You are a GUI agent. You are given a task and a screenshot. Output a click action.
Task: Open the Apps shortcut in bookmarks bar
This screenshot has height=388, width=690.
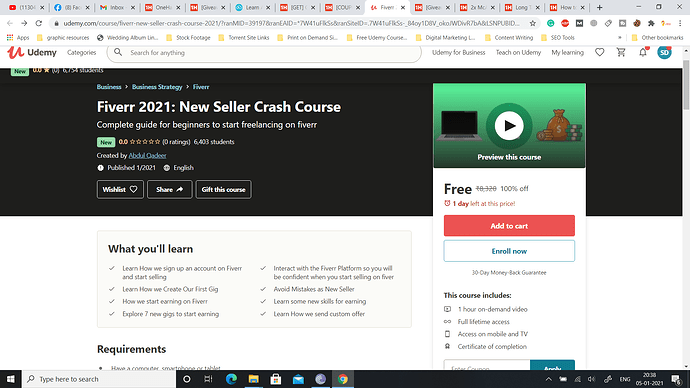click(x=18, y=38)
